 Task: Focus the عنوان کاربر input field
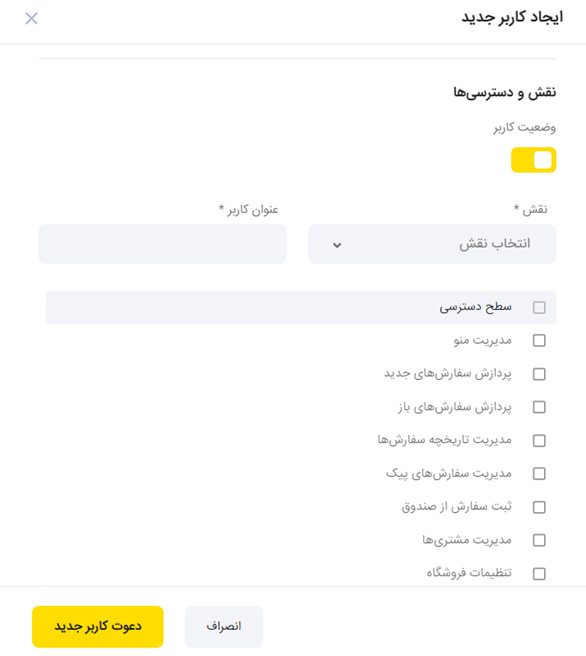coord(163,244)
